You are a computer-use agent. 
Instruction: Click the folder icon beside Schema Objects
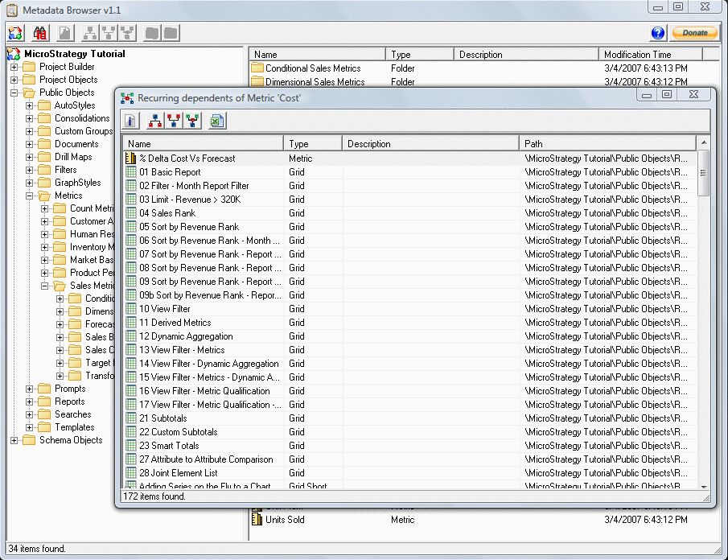click(29, 440)
